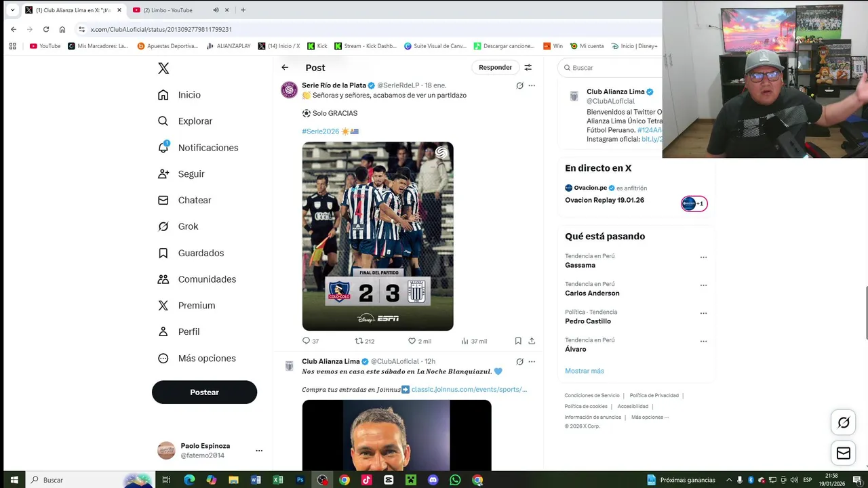Open Chatear messages in the sidebar
868x488 pixels.
tap(184, 201)
